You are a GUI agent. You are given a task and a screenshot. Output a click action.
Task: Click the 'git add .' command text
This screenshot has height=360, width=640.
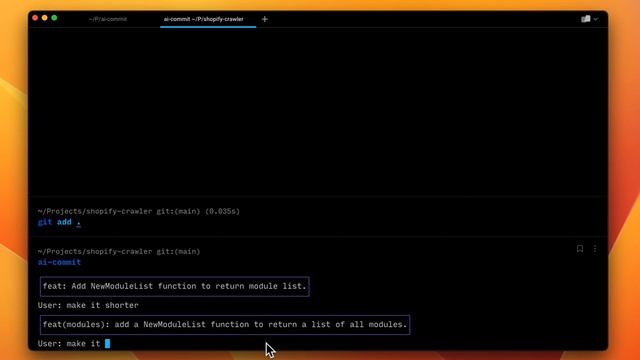click(x=59, y=222)
